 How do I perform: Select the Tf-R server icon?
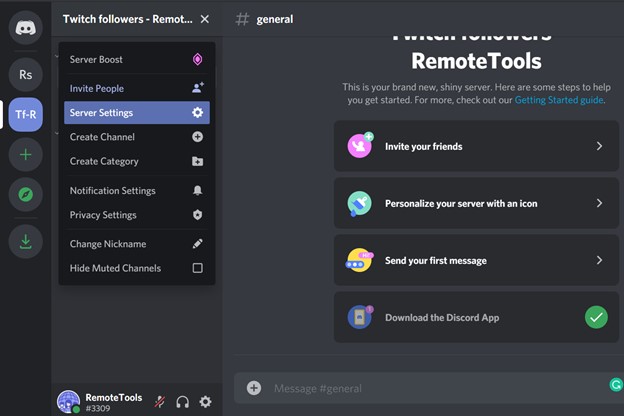25,115
